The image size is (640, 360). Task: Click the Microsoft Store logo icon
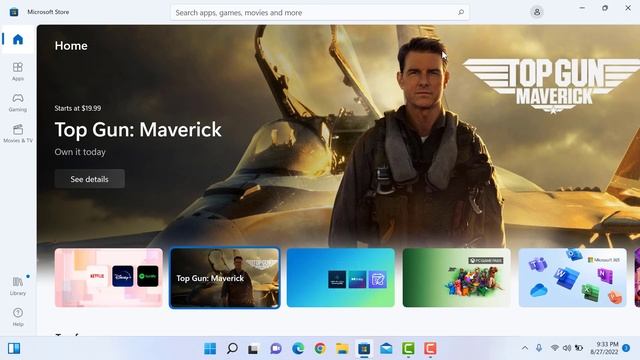pyautogui.click(x=14, y=12)
